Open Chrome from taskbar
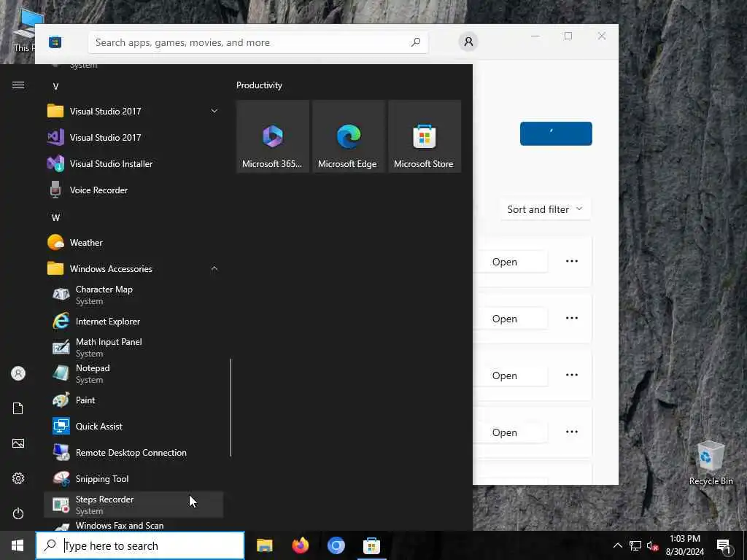 pos(336,545)
